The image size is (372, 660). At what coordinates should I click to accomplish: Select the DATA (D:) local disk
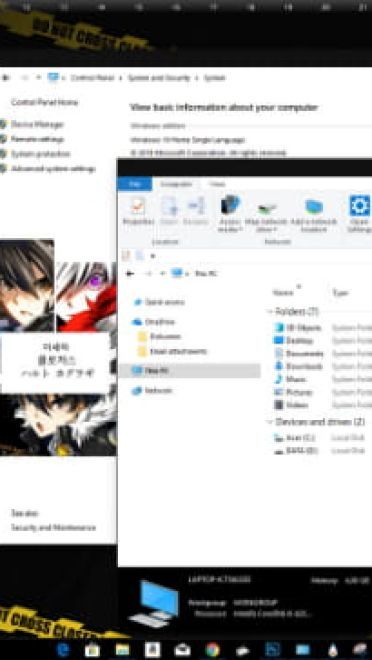(296, 451)
